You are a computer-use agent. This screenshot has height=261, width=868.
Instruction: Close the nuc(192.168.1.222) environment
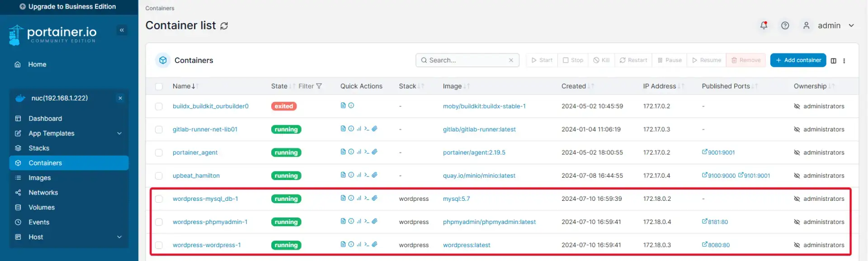[120, 98]
